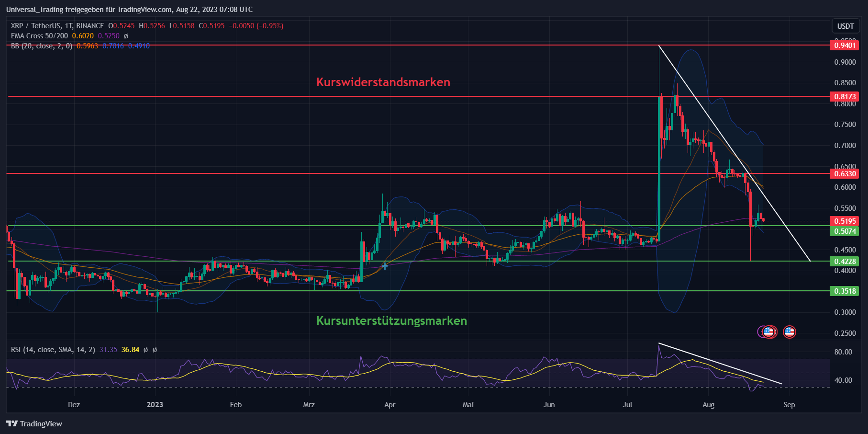Image resolution: width=868 pixels, height=434 pixels.
Task: Click the 0.5500 price axis tick
Action: (x=845, y=208)
